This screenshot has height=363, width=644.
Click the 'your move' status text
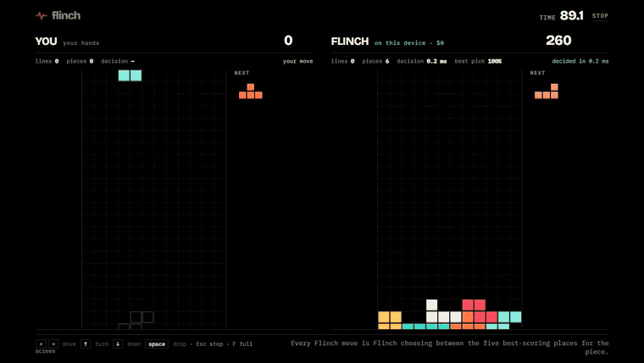(297, 61)
